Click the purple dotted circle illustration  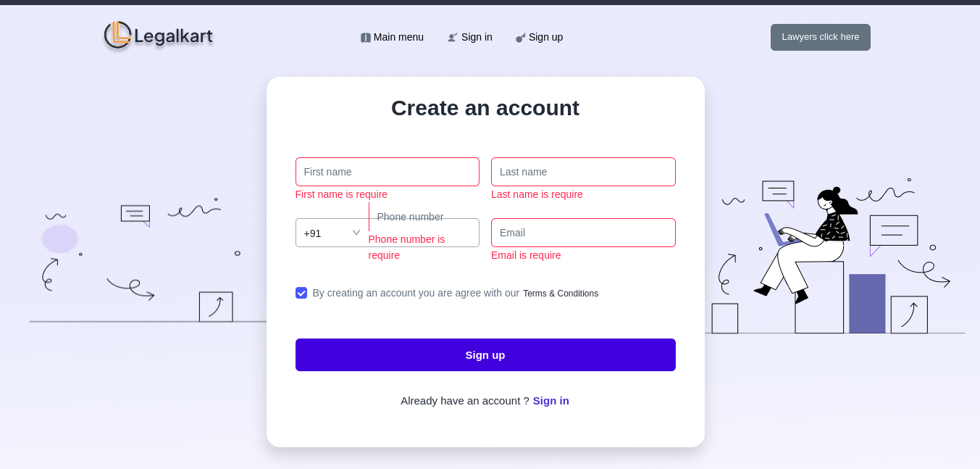(x=60, y=238)
